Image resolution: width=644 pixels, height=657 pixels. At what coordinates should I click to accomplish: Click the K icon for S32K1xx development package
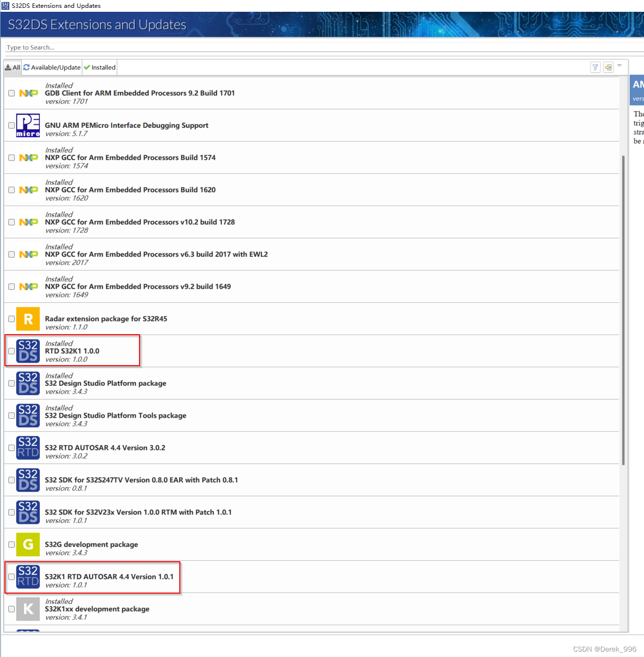(28, 609)
